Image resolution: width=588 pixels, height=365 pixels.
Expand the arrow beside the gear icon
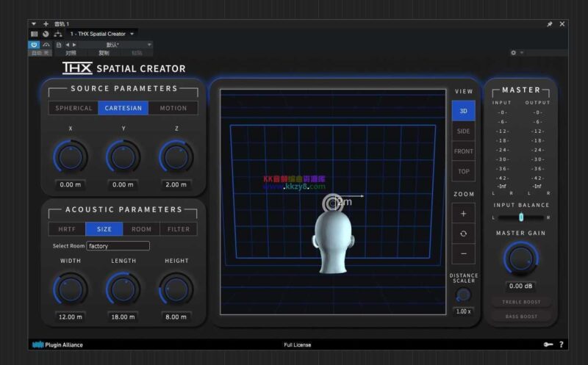coord(522,53)
